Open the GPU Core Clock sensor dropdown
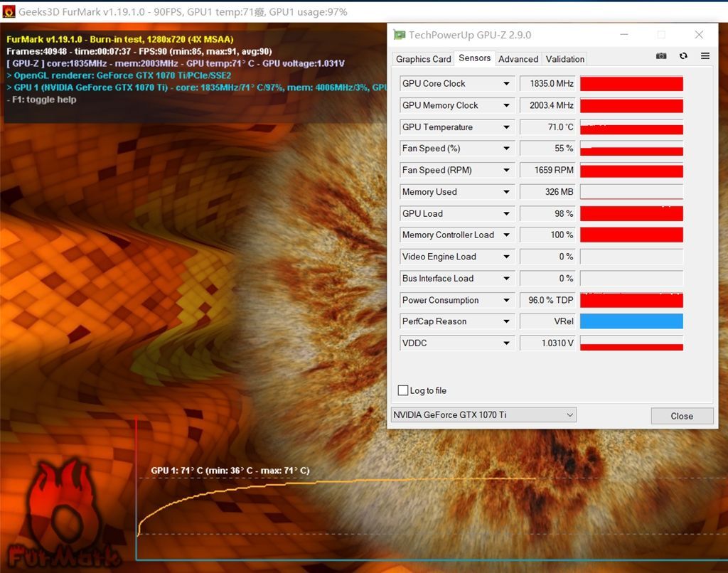728x573 pixels. (x=506, y=84)
